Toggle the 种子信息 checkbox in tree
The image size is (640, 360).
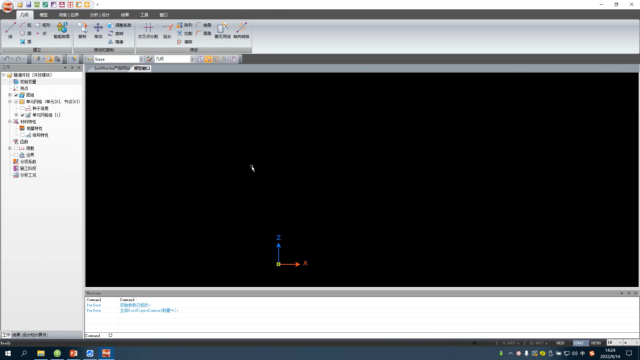pos(22,109)
